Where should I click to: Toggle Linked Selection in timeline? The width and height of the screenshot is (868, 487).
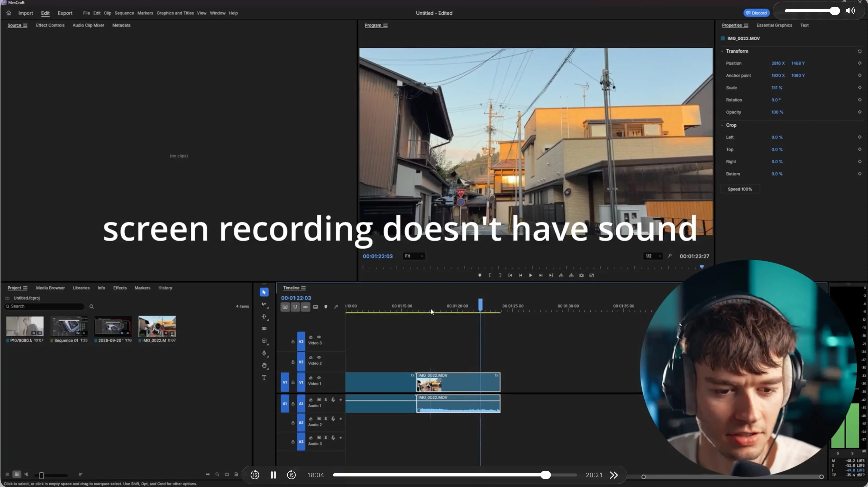(x=305, y=307)
